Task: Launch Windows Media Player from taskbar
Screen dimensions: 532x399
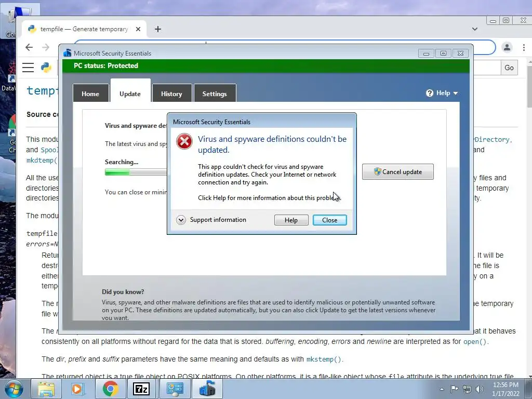Action: click(x=78, y=389)
